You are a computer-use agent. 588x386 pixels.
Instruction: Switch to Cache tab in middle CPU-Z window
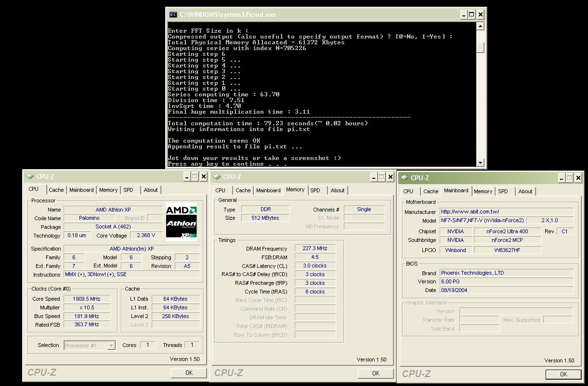tap(243, 190)
